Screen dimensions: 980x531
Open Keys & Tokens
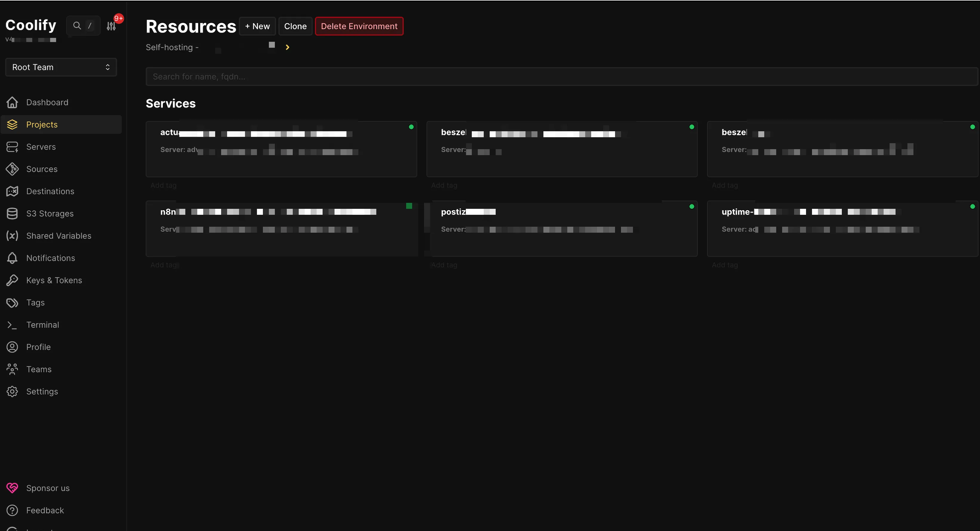[54, 280]
